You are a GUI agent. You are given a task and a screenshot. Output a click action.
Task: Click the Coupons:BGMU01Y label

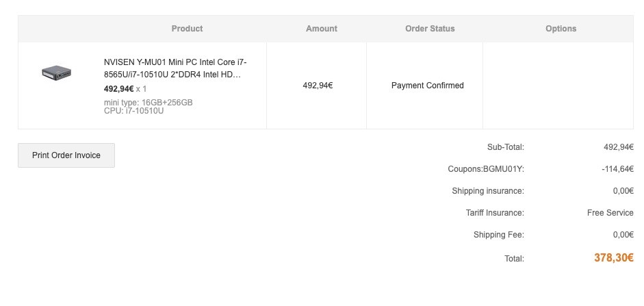click(x=486, y=169)
